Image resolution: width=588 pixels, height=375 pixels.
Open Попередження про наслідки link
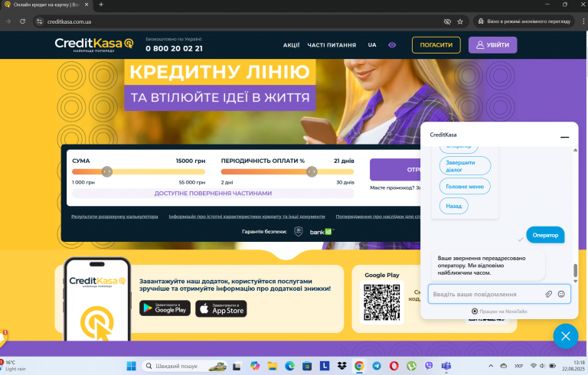click(x=378, y=217)
